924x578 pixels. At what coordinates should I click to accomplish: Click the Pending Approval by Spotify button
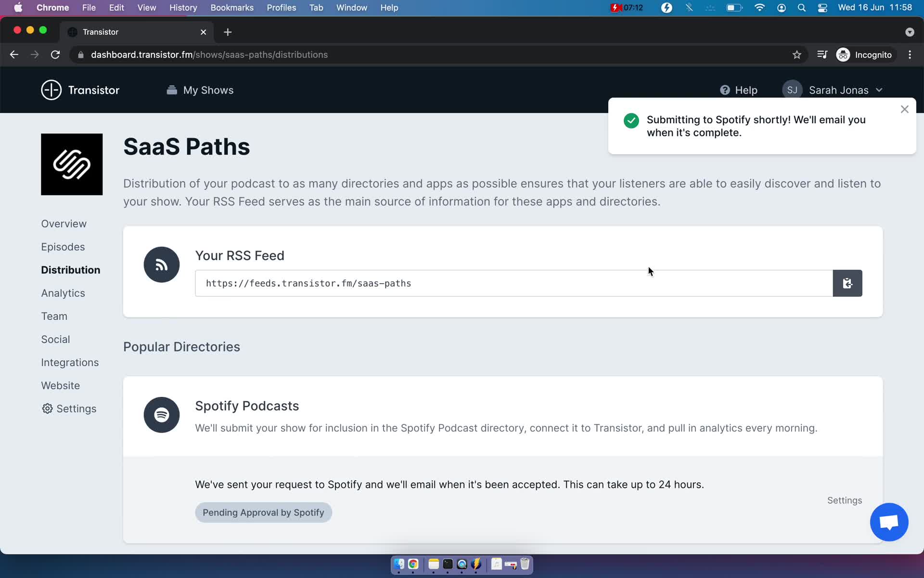coord(263,512)
